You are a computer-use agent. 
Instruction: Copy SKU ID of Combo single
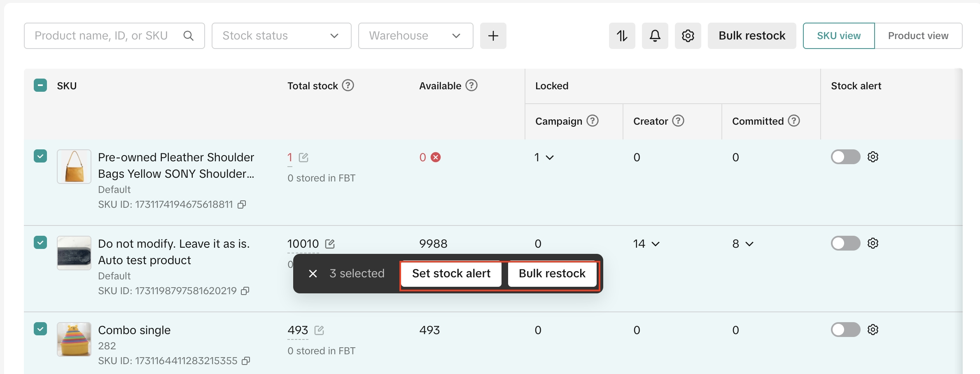point(246,361)
